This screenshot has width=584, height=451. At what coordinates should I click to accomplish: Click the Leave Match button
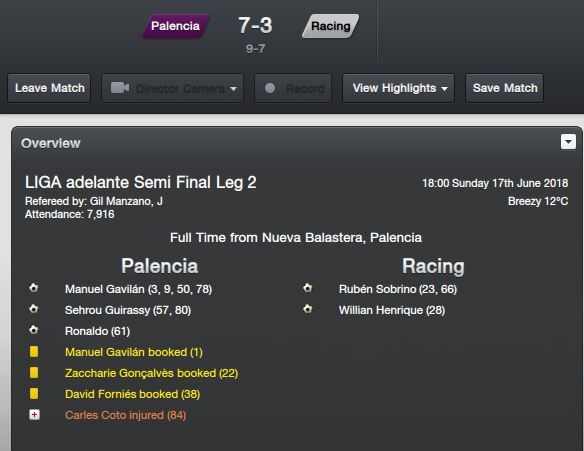[49, 88]
